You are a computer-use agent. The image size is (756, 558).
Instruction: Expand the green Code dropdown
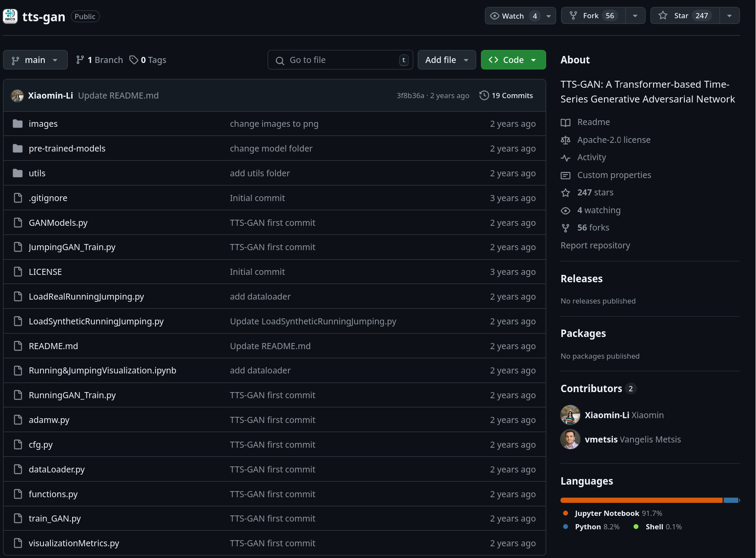[x=513, y=60]
